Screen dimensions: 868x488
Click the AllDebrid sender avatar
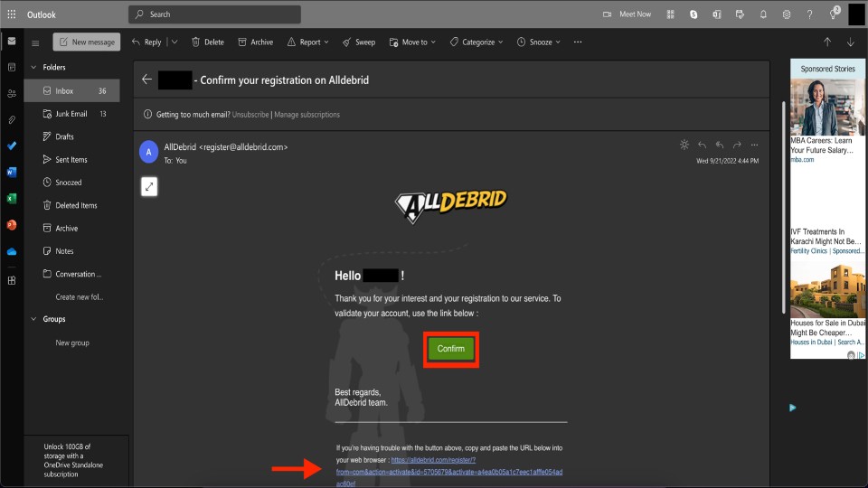point(148,152)
